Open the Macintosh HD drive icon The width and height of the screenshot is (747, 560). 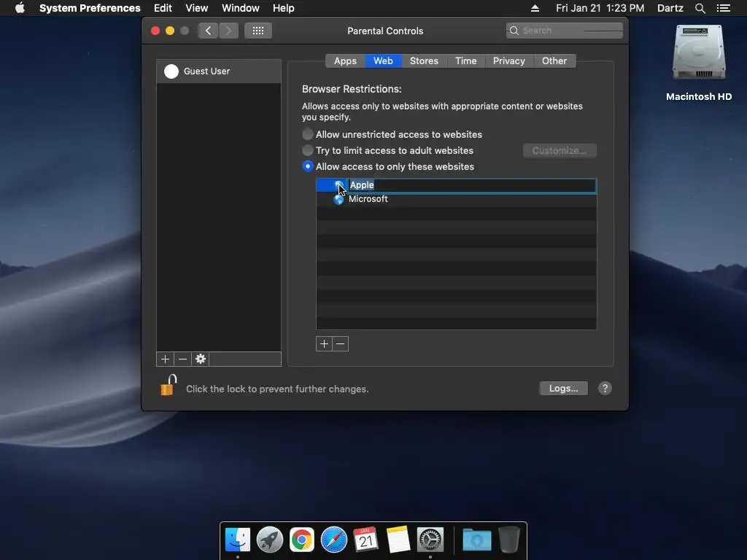coord(698,52)
